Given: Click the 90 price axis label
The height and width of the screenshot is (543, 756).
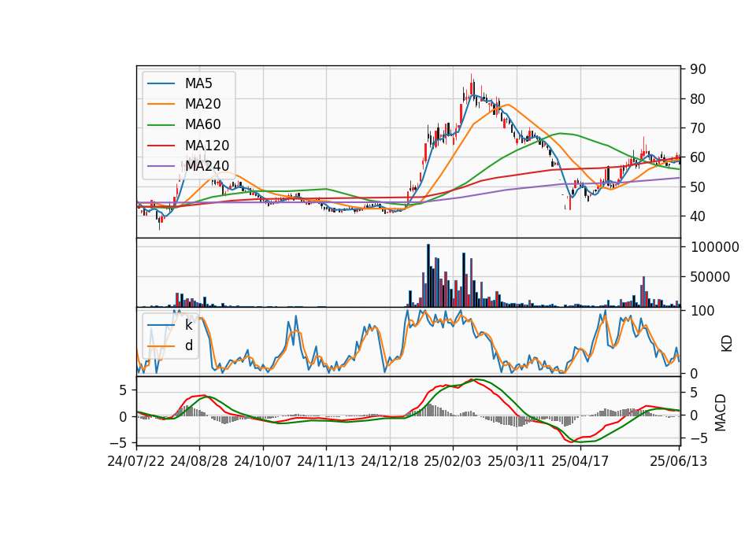Looking at the screenshot, I should [x=699, y=69].
